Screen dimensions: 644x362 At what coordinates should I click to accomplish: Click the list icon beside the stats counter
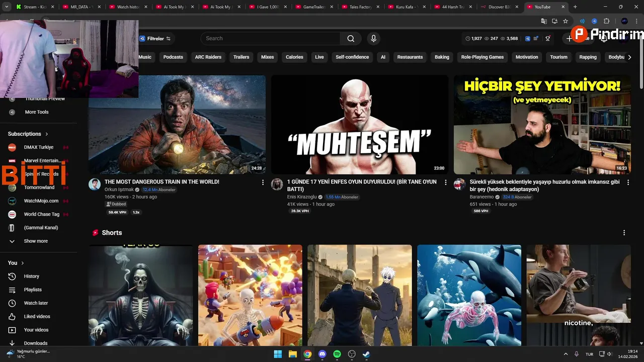536,39
